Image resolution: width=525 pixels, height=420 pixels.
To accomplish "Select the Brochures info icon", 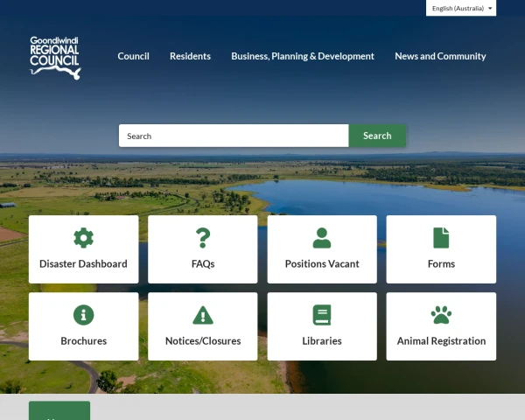I will click(83, 315).
